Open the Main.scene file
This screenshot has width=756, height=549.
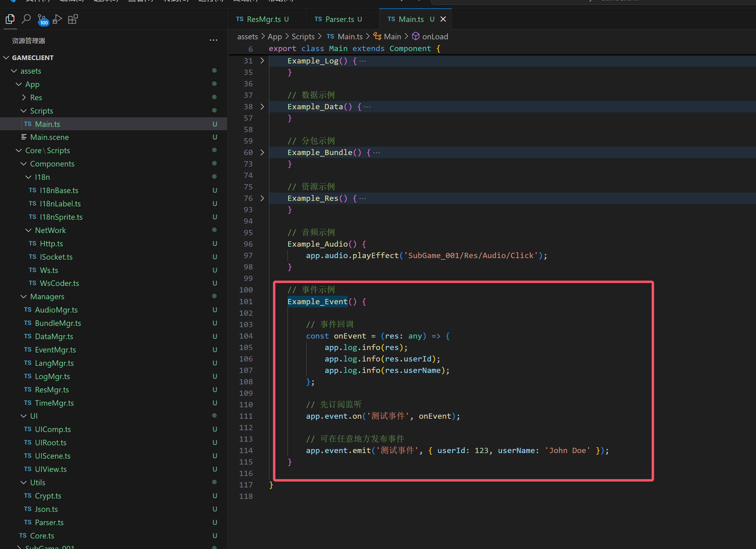(x=49, y=137)
